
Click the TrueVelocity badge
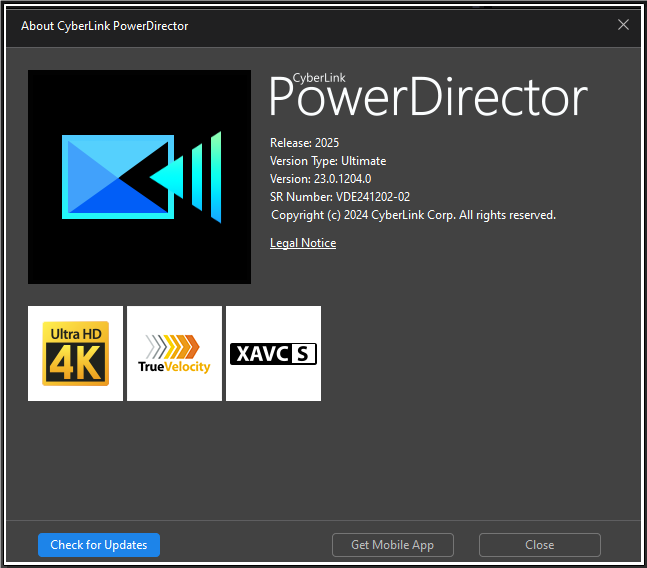(x=175, y=354)
